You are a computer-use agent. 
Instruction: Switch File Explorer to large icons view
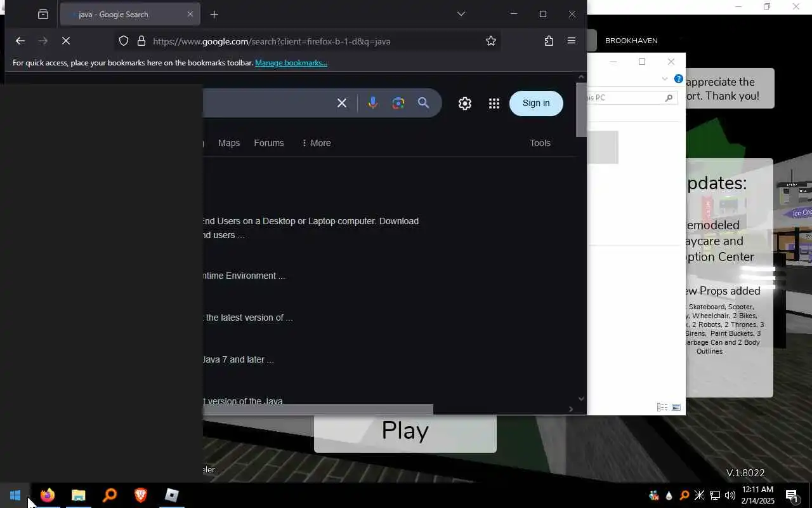(x=676, y=408)
